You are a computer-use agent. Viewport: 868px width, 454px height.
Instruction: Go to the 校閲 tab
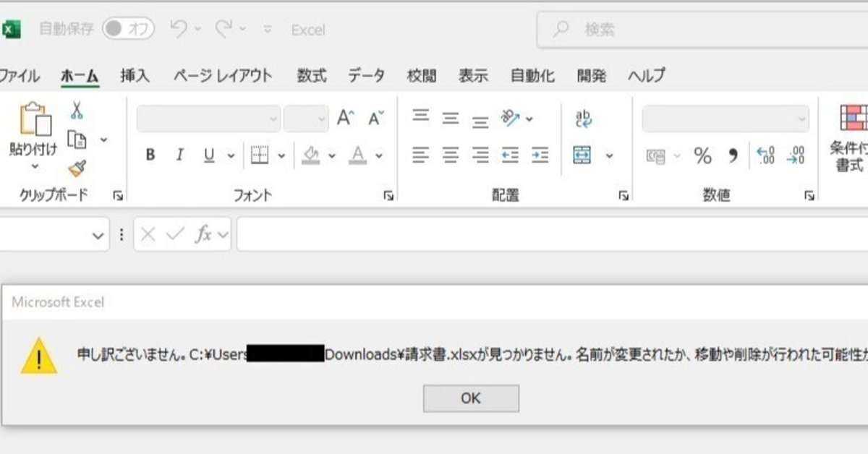[422, 75]
